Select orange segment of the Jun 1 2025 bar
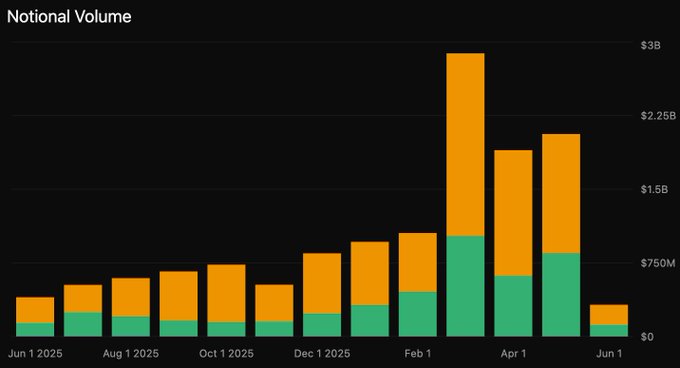This screenshot has width=680, height=368. (35, 310)
